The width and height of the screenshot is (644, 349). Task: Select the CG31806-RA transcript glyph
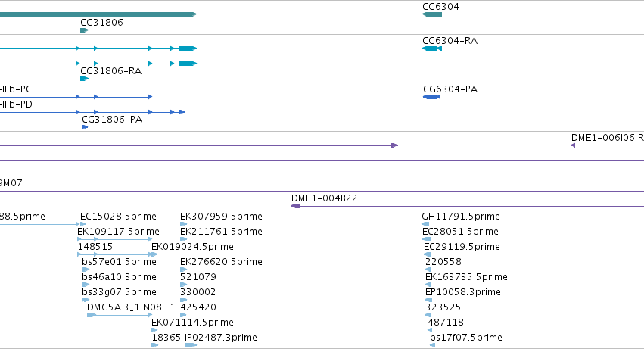84,79
